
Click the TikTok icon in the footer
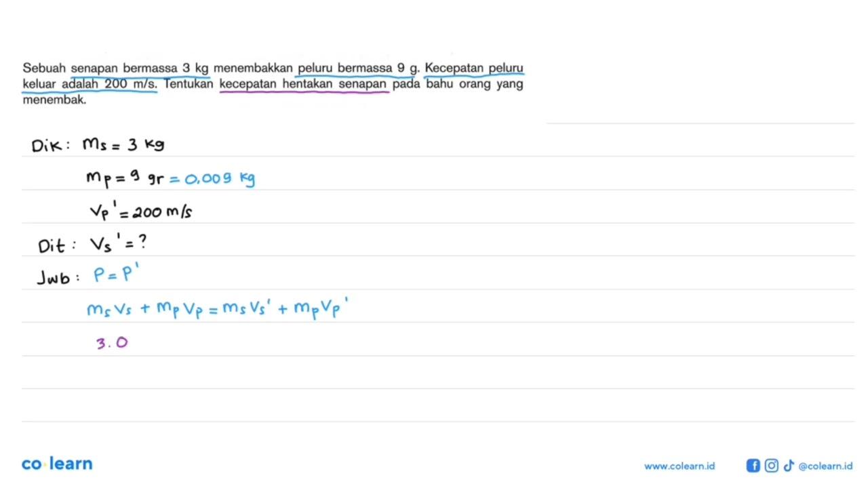788,466
